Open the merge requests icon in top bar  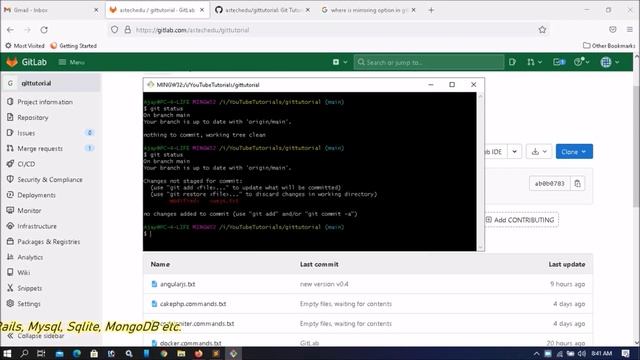coord(534,62)
